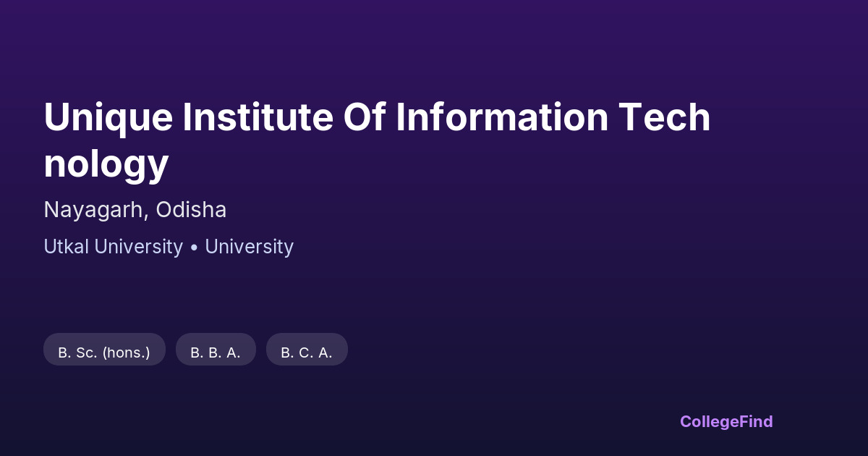Click the word 'Unique' in the title
Viewport: 868px width, 456px height.
point(108,118)
